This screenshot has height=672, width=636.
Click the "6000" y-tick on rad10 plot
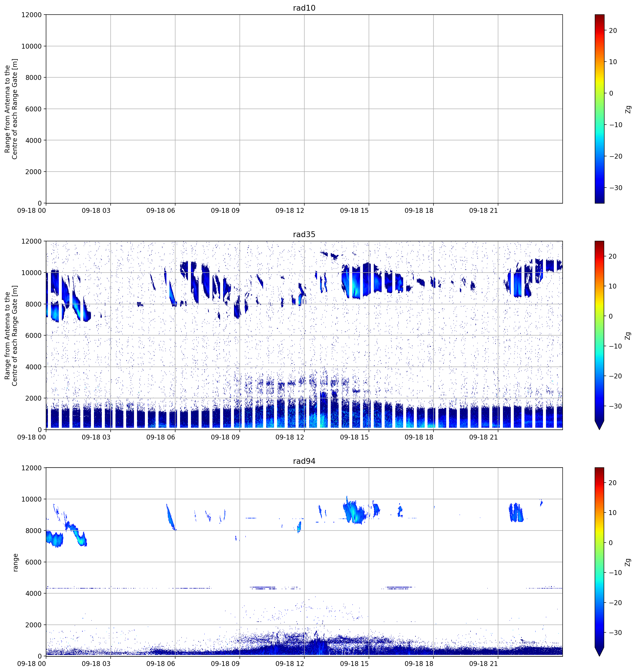pos(34,109)
